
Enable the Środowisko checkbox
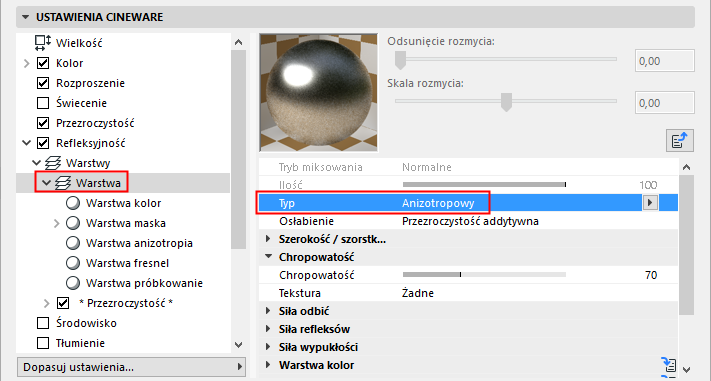[x=43, y=323]
